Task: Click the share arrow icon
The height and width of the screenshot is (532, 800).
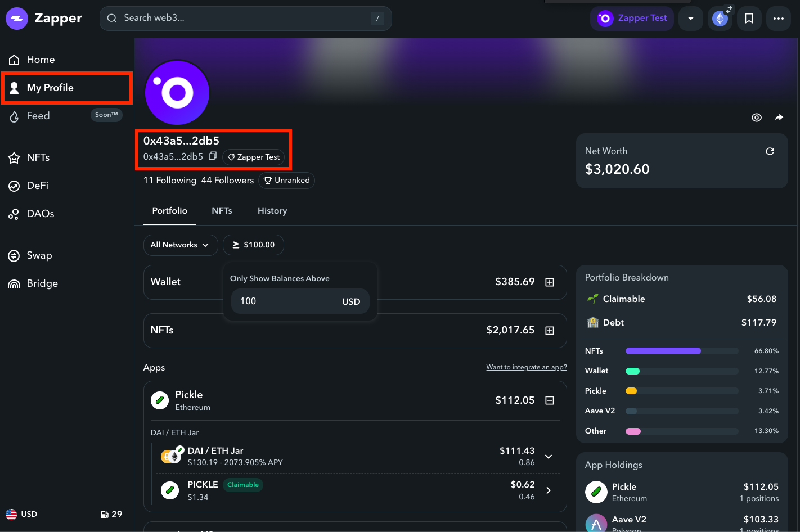Action: coord(779,118)
